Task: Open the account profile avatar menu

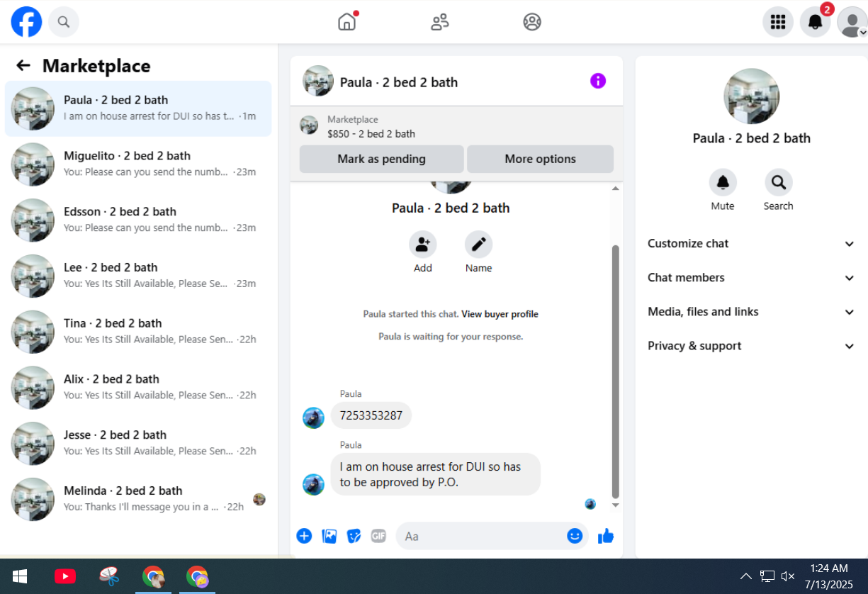Action: [852, 22]
